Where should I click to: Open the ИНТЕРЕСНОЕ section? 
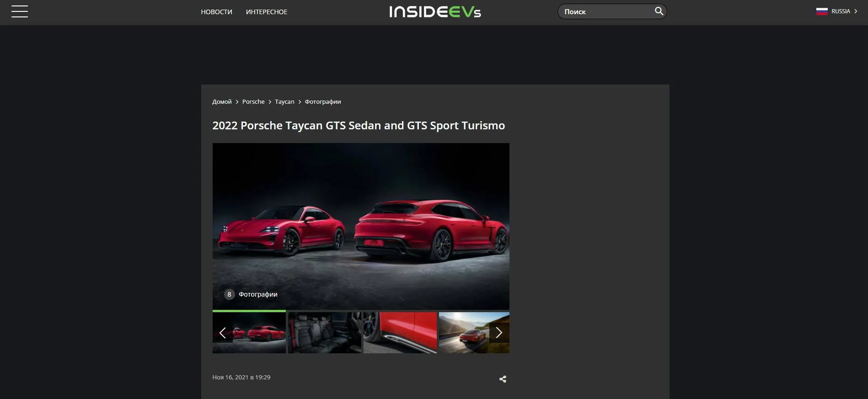[x=267, y=12]
